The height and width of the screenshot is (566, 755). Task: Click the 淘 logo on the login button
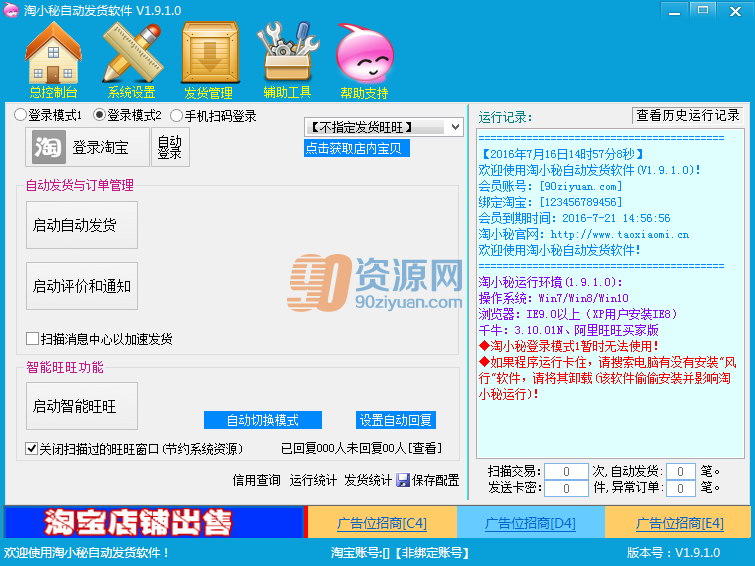click(x=48, y=147)
